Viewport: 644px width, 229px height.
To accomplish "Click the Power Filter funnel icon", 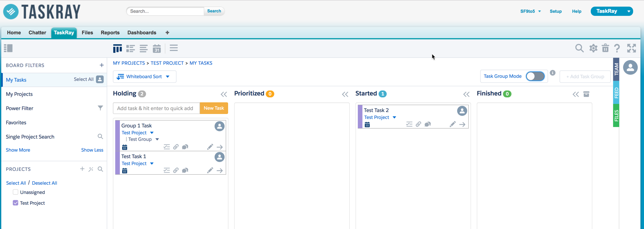I will click(100, 108).
